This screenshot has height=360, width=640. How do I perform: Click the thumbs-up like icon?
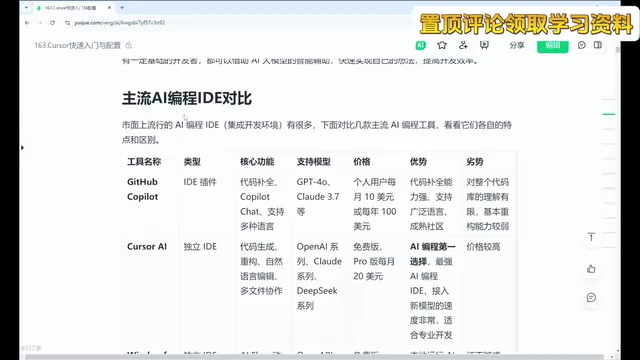(x=591, y=269)
